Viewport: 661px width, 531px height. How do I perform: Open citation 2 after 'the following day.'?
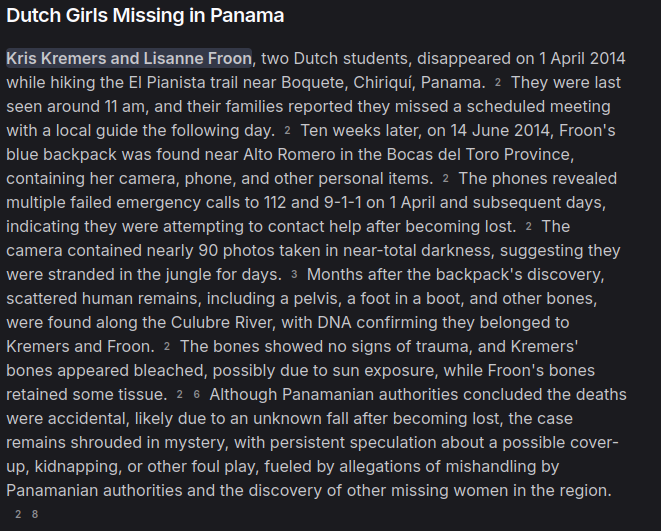pyautogui.click(x=287, y=130)
